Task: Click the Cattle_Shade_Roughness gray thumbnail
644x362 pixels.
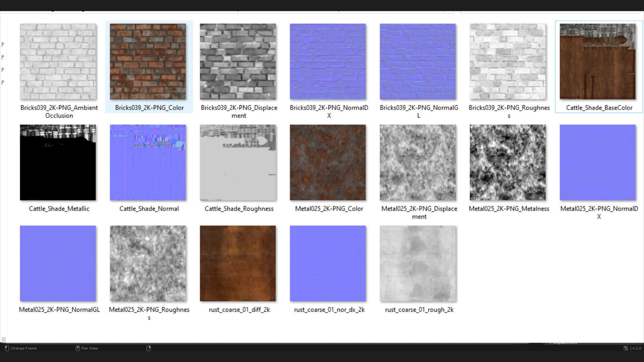Action: tap(238, 163)
